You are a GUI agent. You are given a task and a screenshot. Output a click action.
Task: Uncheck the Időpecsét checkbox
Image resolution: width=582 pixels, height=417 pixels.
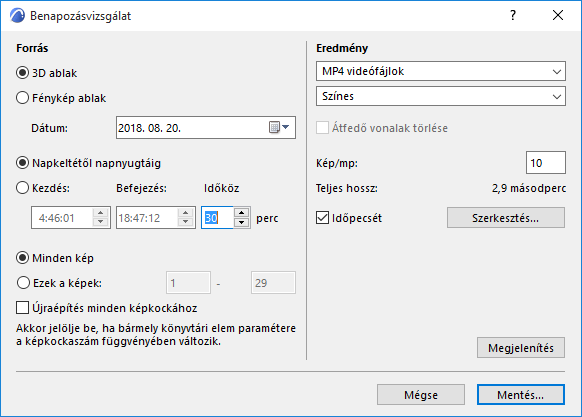pyautogui.click(x=323, y=218)
